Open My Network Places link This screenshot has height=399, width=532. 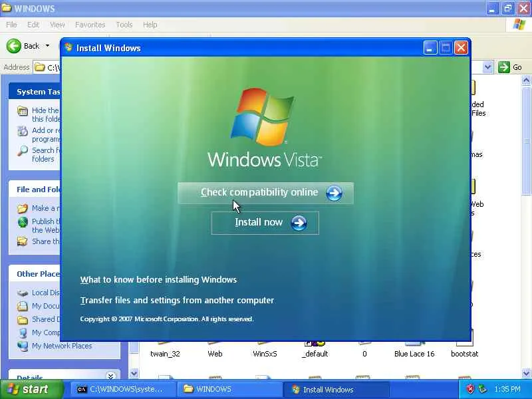point(62,346)
